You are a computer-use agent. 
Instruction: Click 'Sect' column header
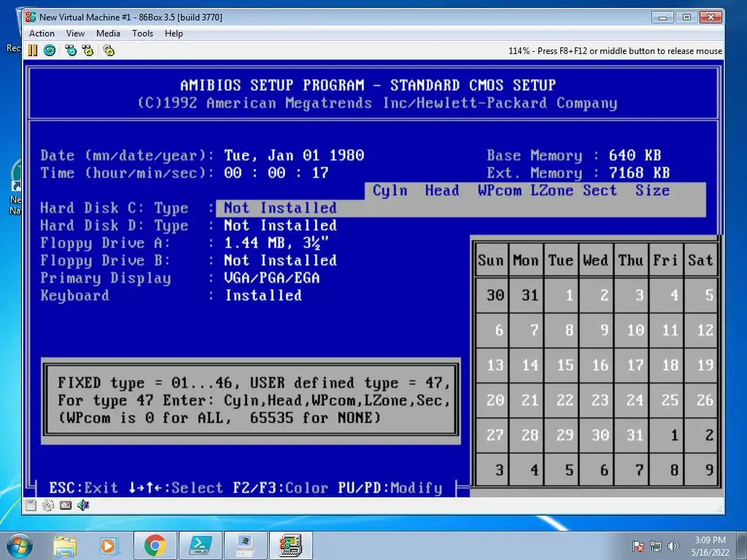pos(600,190)
